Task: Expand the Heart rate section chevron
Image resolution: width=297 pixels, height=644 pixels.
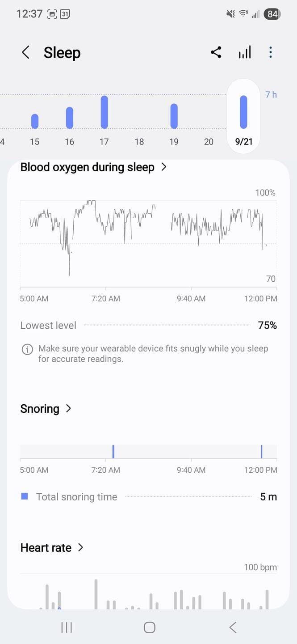Action: tap(81, 547)
